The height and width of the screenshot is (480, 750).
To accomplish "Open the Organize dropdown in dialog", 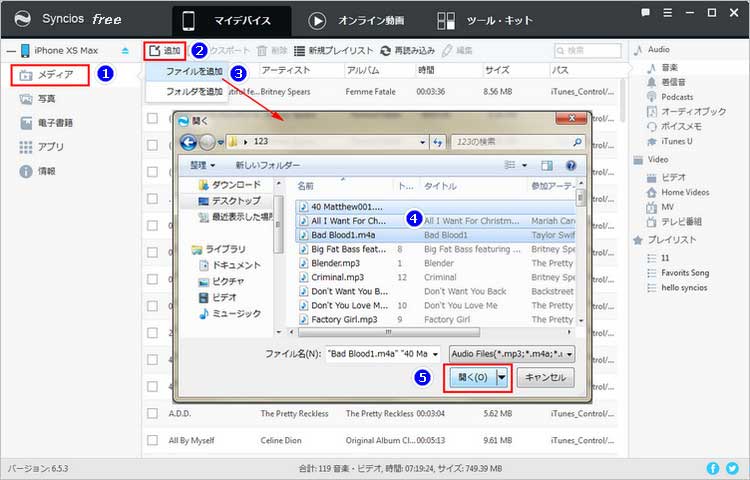I will 202,165.
